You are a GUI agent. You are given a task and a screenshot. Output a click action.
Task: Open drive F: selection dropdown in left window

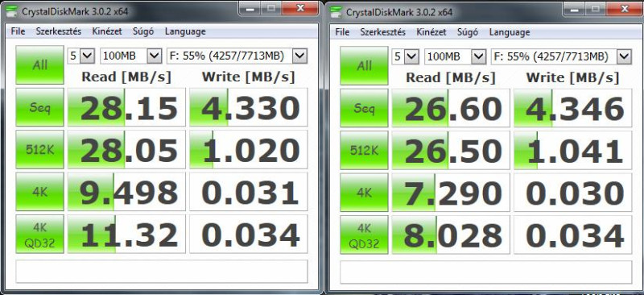pos(237,56)
